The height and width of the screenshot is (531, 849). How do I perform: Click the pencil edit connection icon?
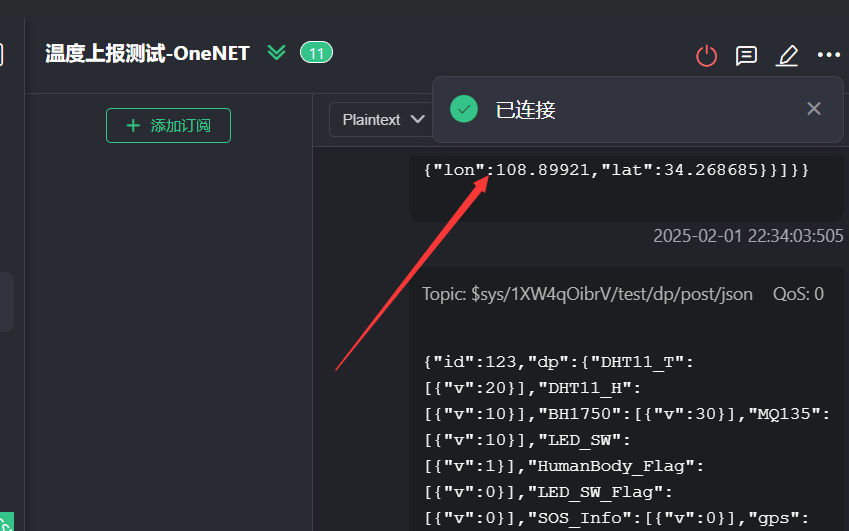tap(788, 56)
